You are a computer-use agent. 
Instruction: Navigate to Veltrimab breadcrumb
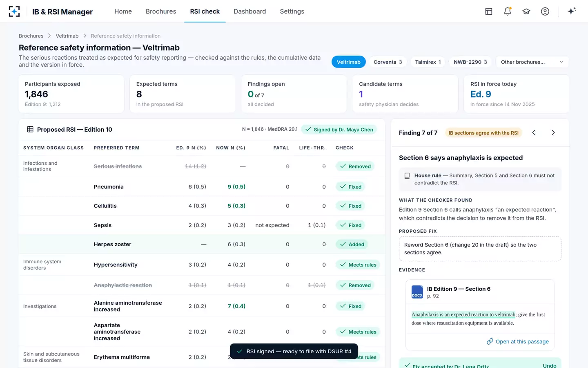click(x=67, y=36)
